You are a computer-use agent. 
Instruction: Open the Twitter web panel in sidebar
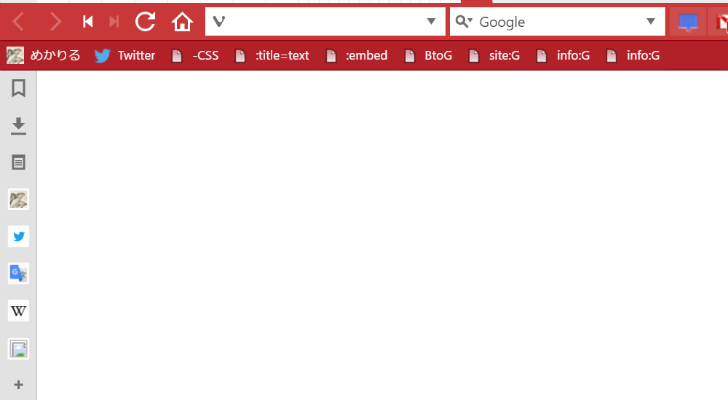point(19,237)
